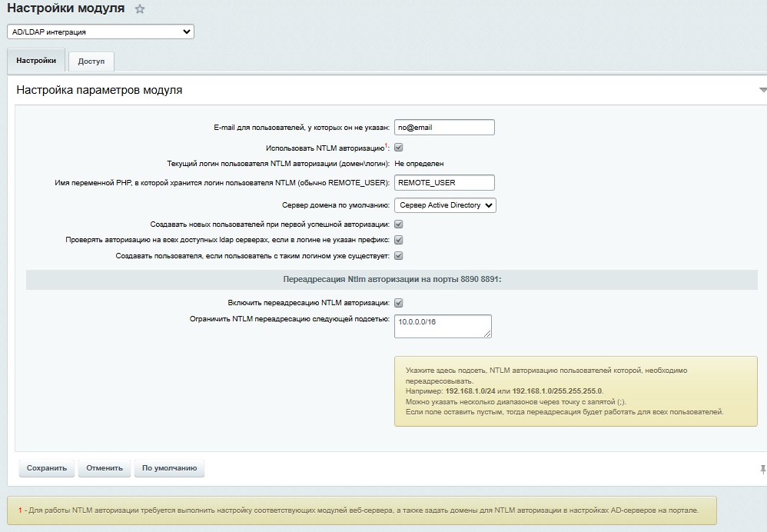Click the Не определен status text

click(419, 164)
